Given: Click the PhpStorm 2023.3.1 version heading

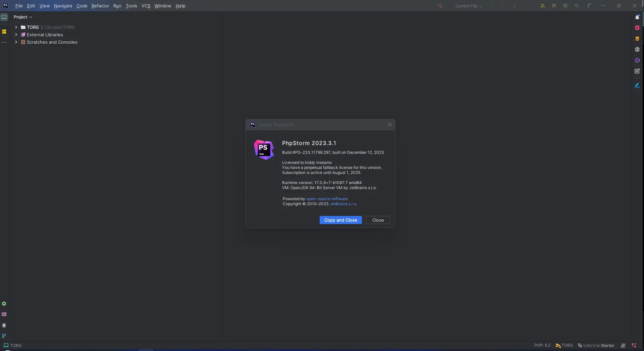Looking at the screenshot, I should click(x=309, y=143).
